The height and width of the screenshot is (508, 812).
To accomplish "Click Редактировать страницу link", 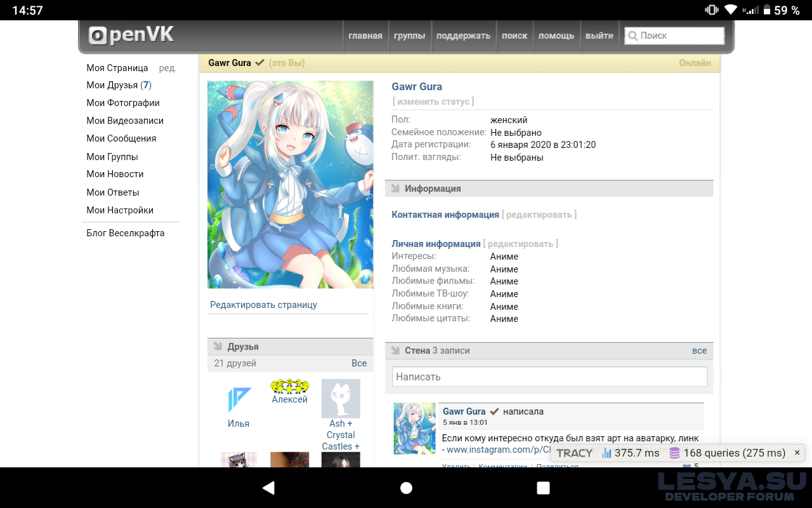I will (x=263, y=305).
